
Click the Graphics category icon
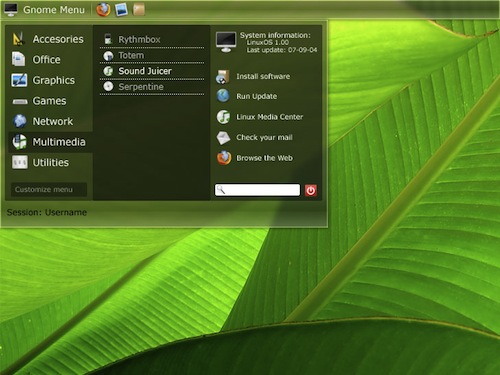tap(19, 80)
